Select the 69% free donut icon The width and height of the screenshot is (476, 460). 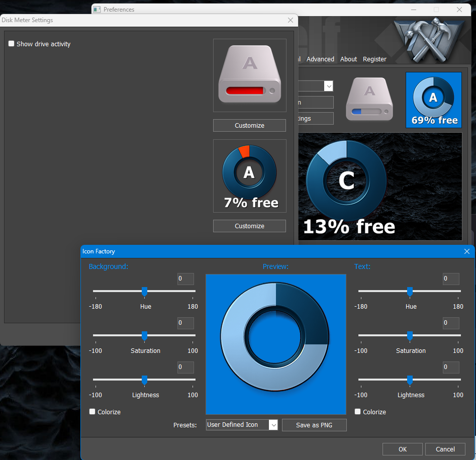433,100
